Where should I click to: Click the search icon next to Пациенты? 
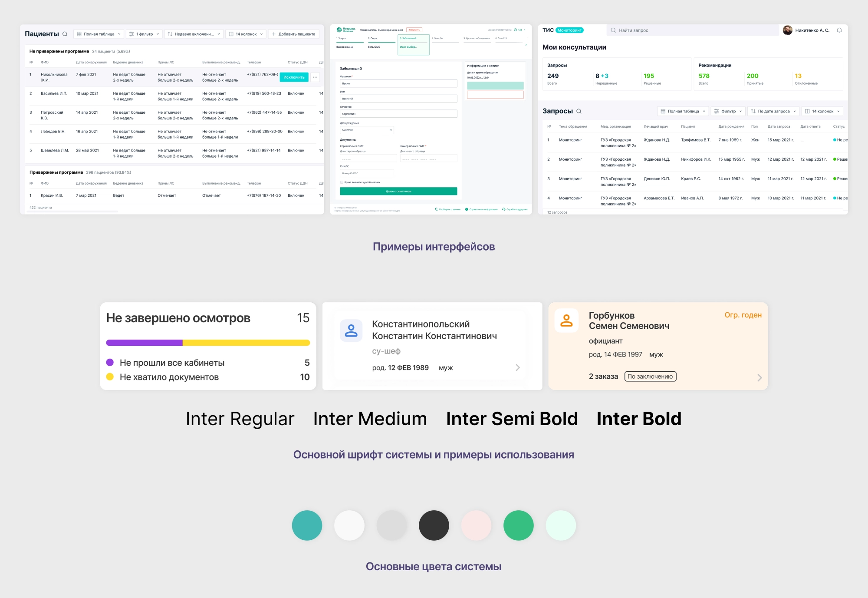point(65,34)
